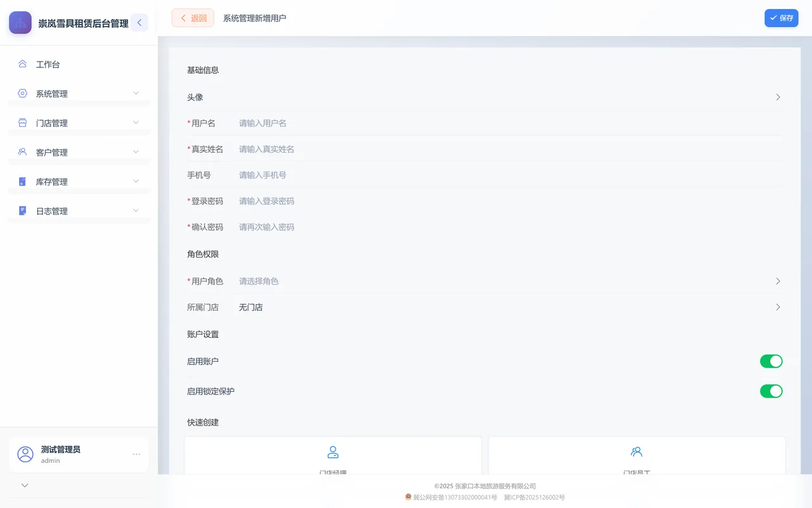812x508 pixels.
Task: Expand the 客户管理 menu chevron
Action: (x=136, y=152)
